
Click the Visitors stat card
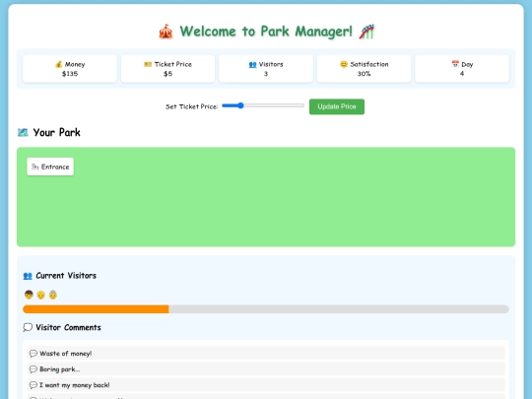point(266,69)
